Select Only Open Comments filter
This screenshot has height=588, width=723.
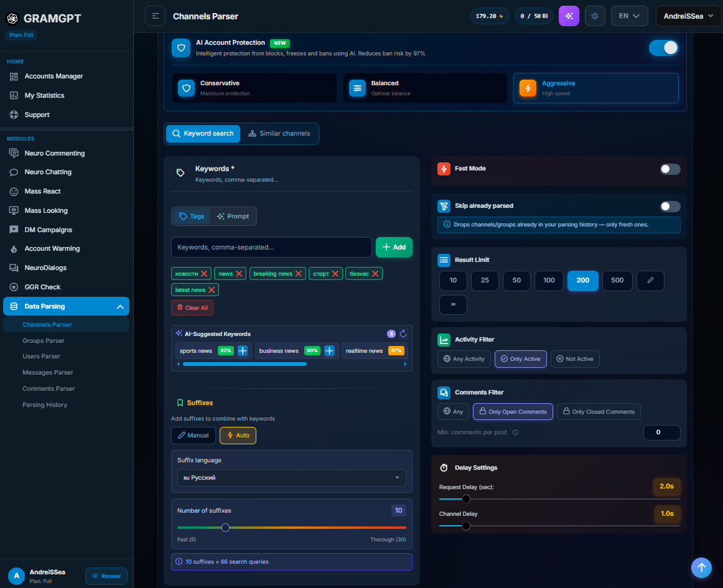pyautogui.click(x=513, y=412)
